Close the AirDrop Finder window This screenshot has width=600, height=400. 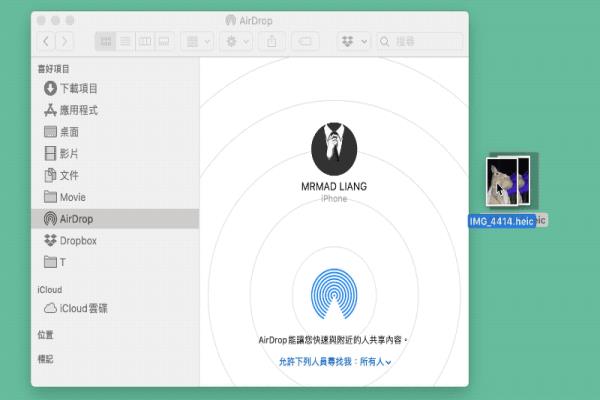pyautogui.click(x=41, y=20)
